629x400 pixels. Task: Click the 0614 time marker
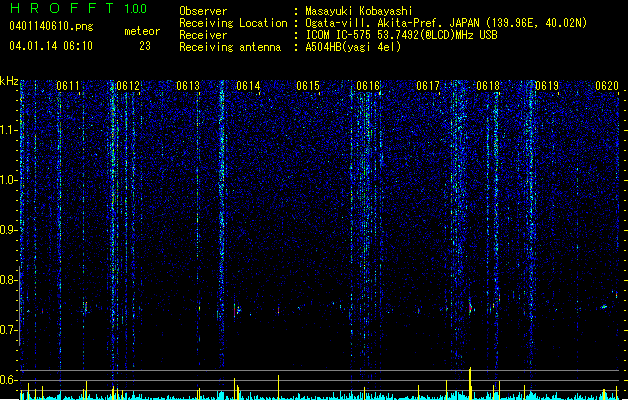click(248, 86)
